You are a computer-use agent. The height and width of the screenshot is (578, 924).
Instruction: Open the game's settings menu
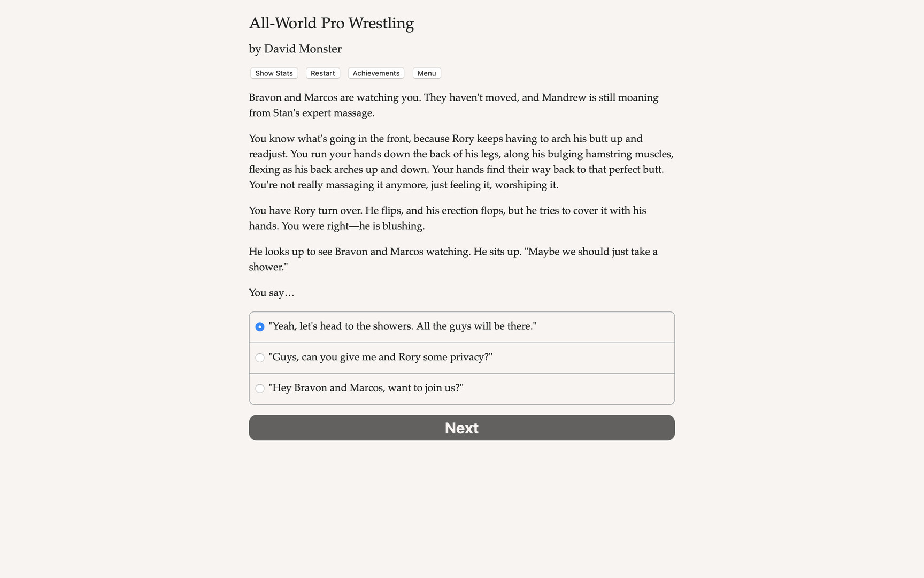[426, 73]
